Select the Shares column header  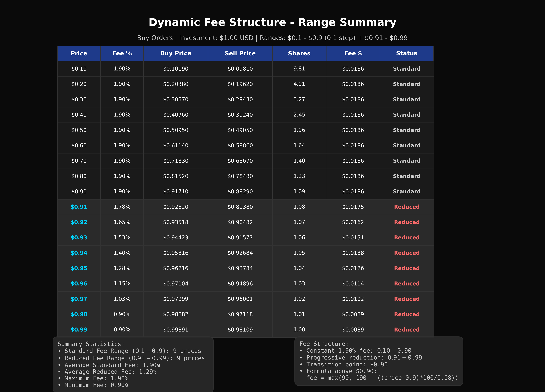pos(299,53)
